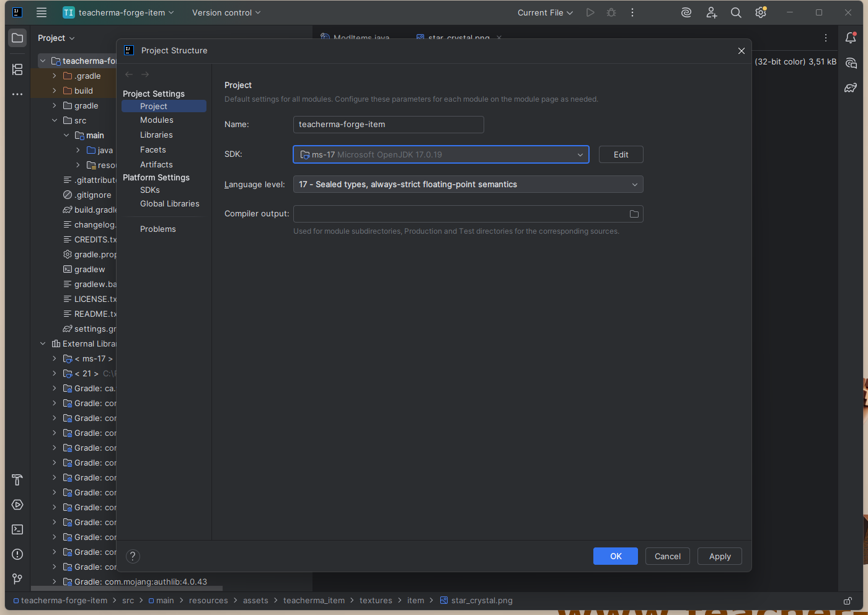Click the Cancel button
This screenshot has width=868, height=615.
668,556
